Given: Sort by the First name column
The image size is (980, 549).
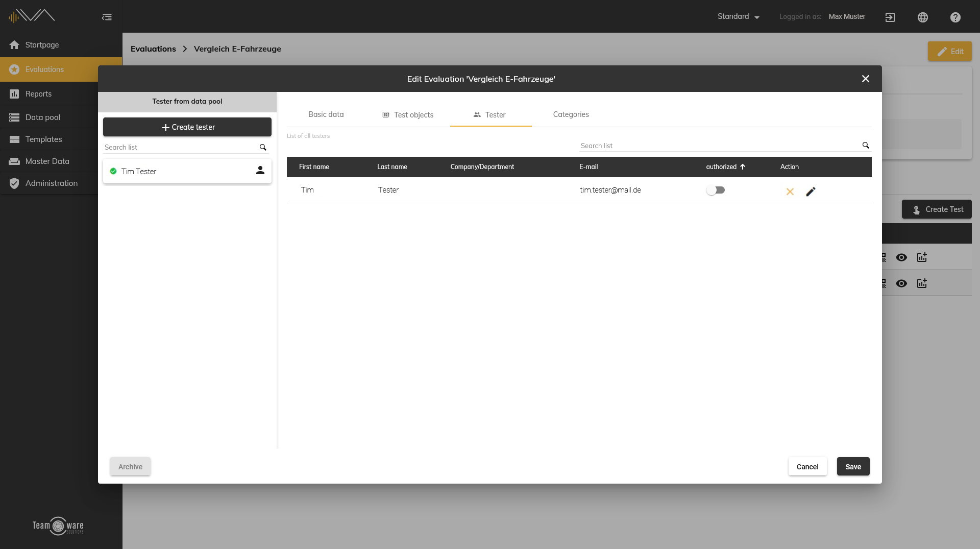Looking at the screenshot, I should tap(314, 167).
